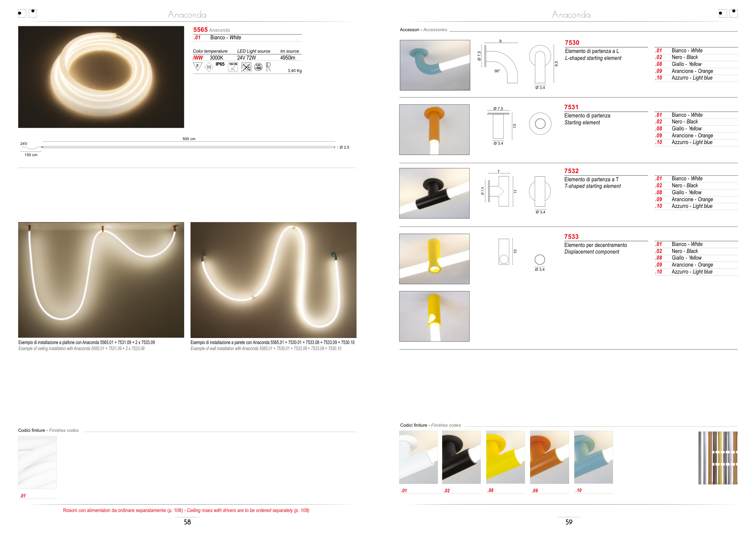Click the white .01 Anaconda finish swatch
756x535 pixels.
pyautogui.click(x=37, y=462)
